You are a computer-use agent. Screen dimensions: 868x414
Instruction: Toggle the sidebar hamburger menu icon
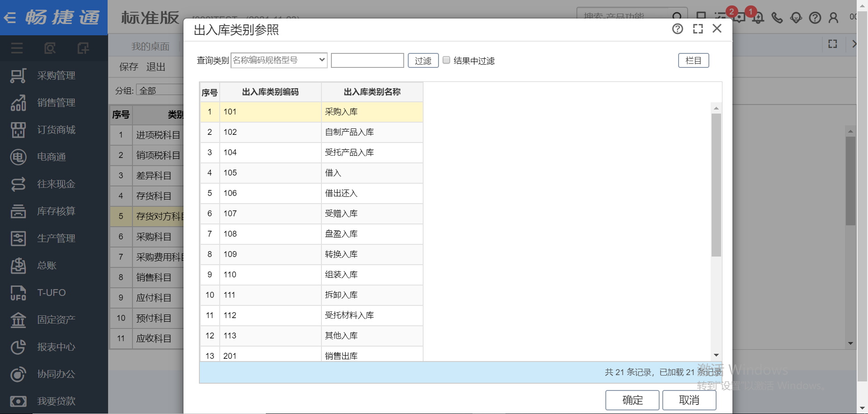(17, 48)
